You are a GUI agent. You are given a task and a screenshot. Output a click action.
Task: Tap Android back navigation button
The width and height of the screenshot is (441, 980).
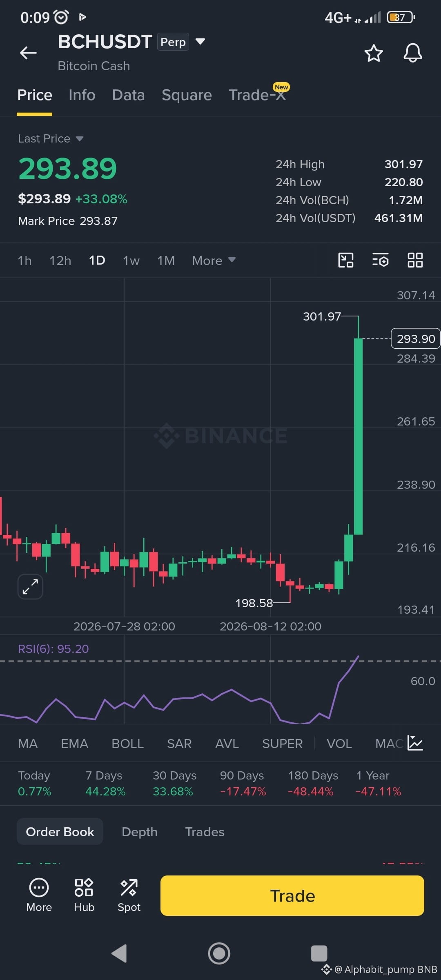[x=119, y=953]
